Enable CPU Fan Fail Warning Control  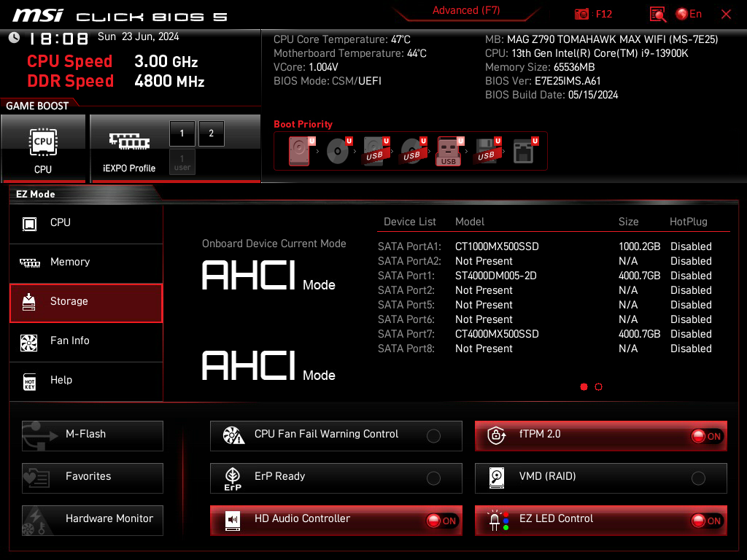pos(433,436)
